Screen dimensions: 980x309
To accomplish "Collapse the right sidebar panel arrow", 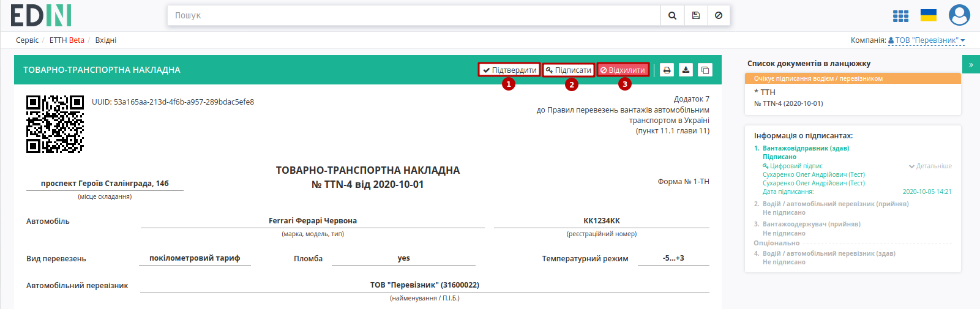I will click(x=971, y=64).
